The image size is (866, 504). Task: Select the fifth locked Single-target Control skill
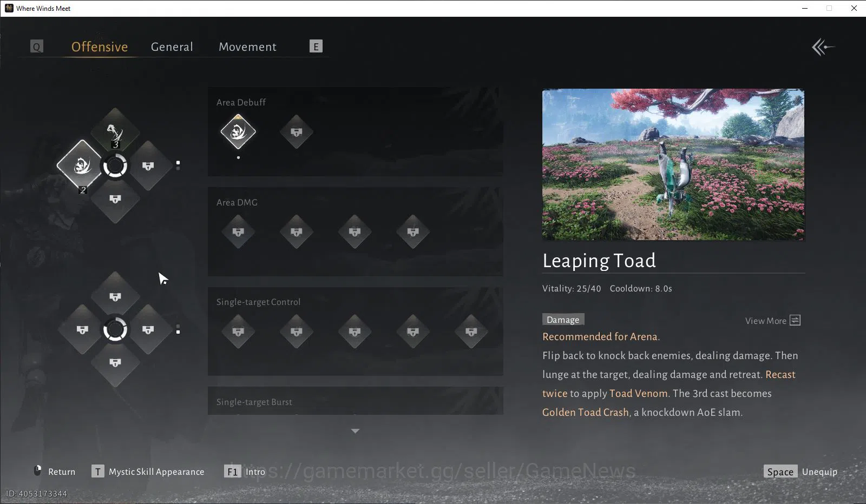(471, 331)
